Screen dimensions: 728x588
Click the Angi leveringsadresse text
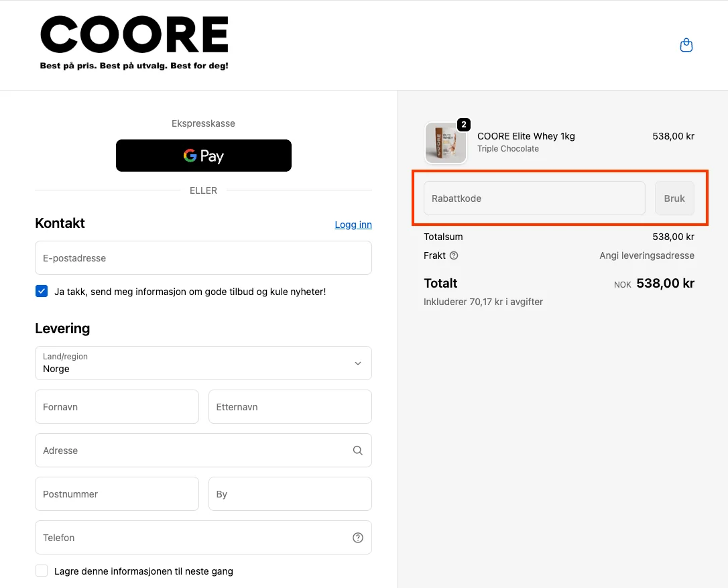click(647, 255)
